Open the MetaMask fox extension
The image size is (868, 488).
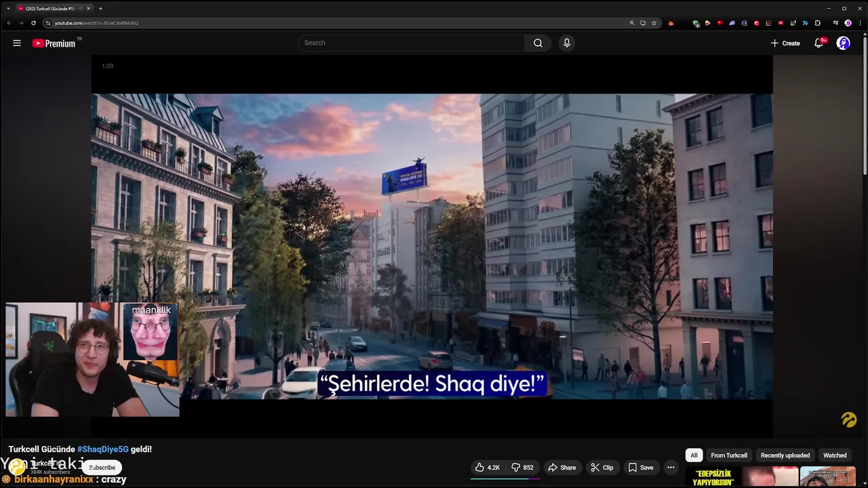671,23
